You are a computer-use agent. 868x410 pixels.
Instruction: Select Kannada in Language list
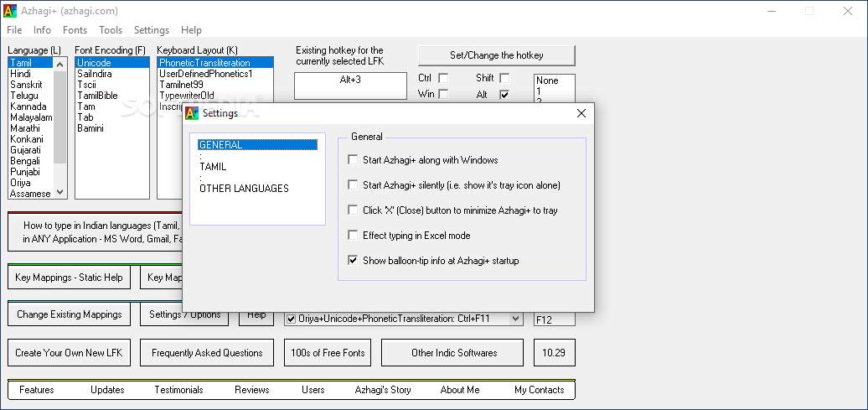pos(28,106)
